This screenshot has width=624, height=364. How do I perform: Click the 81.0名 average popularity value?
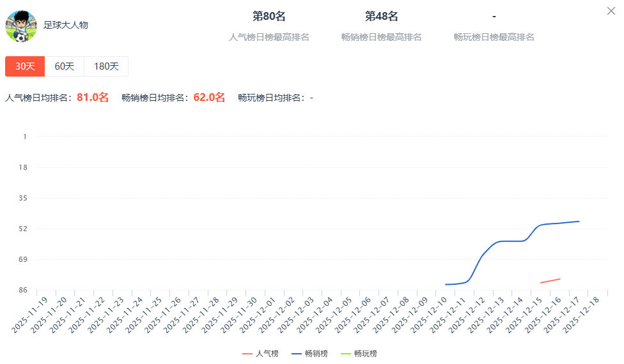coord(93,97)
